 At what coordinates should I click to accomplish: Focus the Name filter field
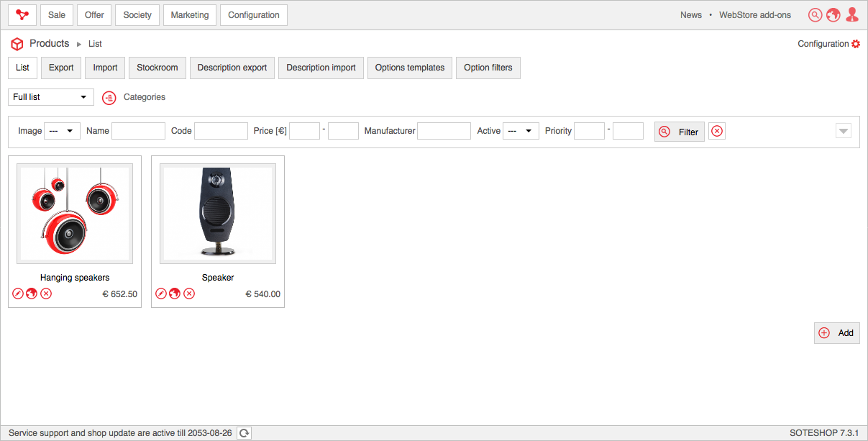coord(139,131)
